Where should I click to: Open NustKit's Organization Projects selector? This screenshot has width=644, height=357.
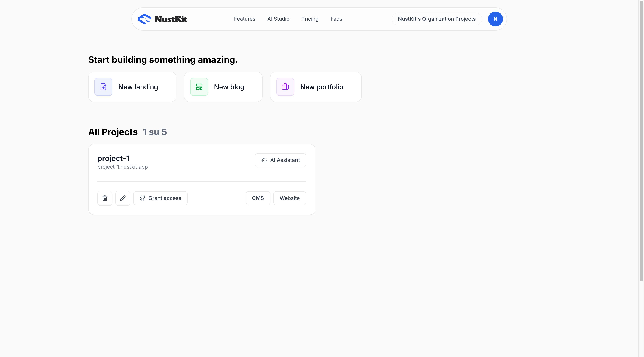point(436,19)
